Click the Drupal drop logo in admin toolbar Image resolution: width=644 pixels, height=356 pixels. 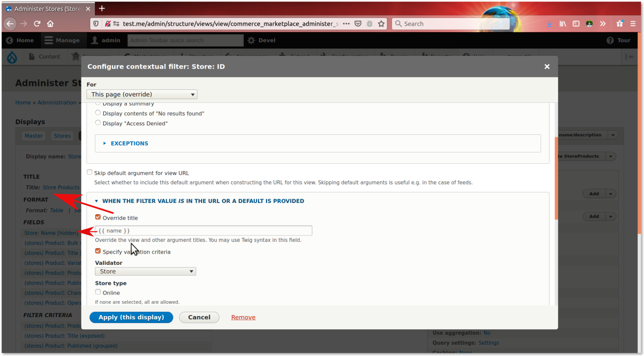pos(12,57)
